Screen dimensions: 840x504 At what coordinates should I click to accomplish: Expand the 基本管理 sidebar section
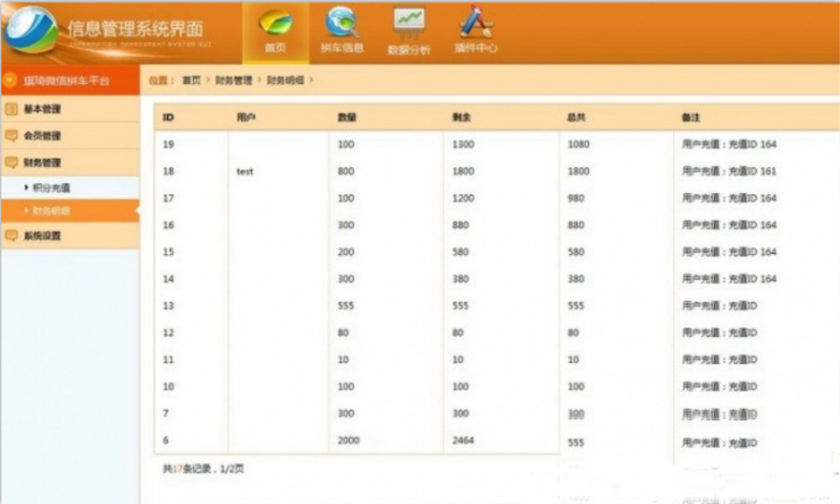[x=70, y=109]
